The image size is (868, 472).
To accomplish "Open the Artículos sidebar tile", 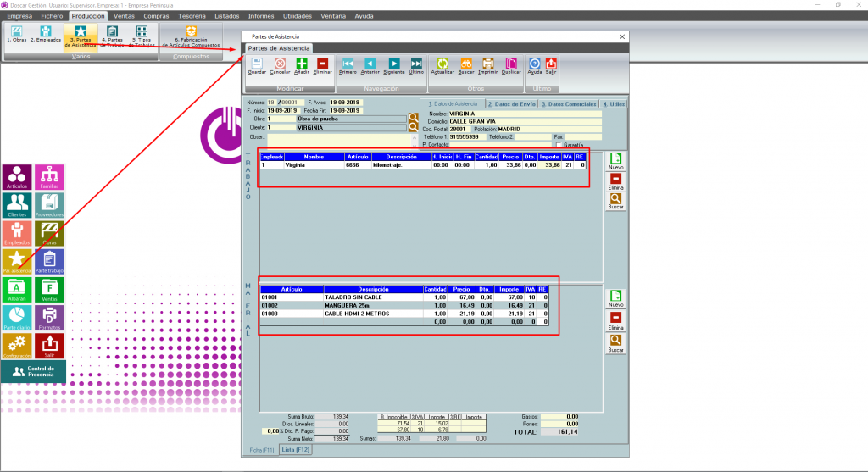I will 17,177.
